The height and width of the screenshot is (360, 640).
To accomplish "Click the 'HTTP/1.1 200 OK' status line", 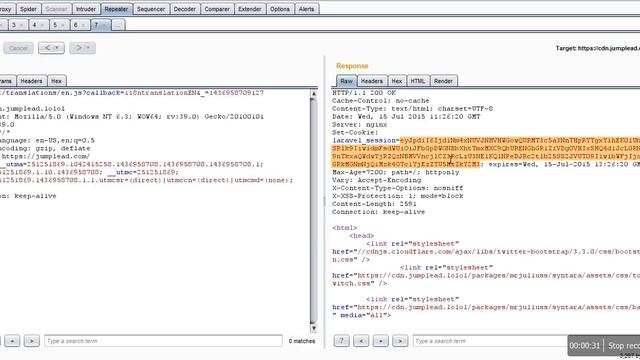I will pyautogui.click(x=364, y=93).
